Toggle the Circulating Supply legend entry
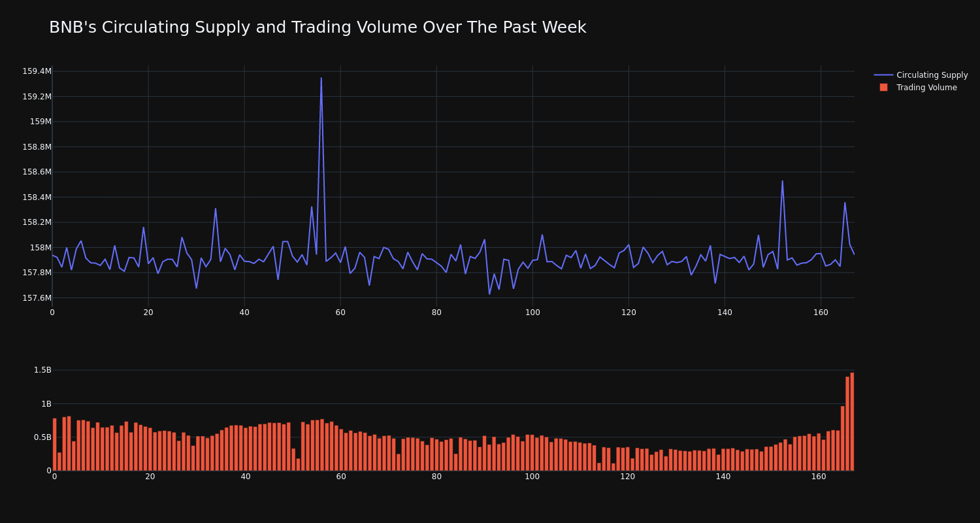This screenshot has width=980, height=523. coord(921,75)
